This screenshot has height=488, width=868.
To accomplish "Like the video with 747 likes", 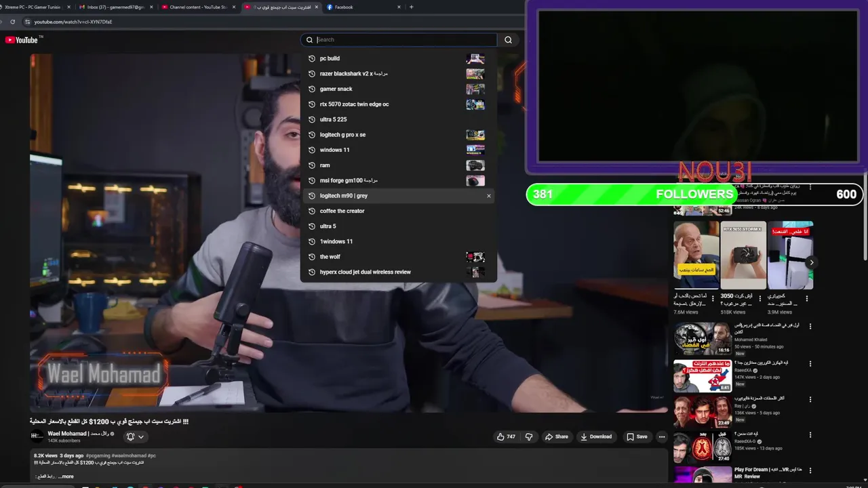I will click(x=506, y=436).
